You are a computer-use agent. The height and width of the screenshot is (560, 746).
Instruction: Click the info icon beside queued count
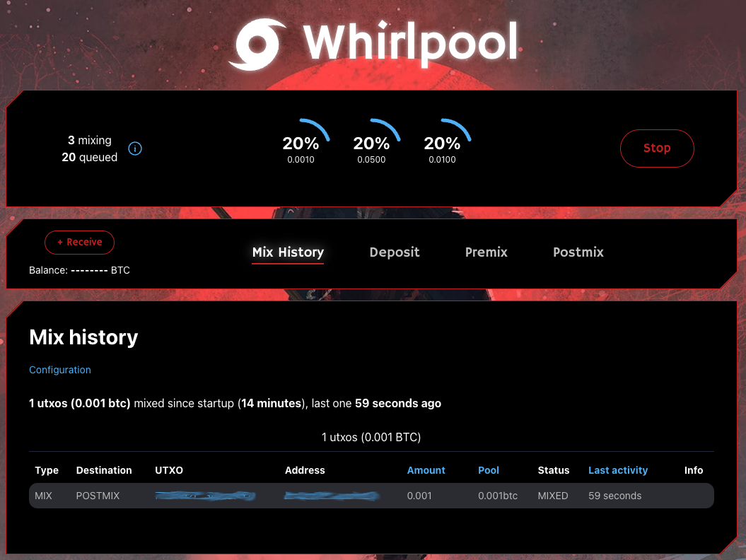[x=135, y=148]
